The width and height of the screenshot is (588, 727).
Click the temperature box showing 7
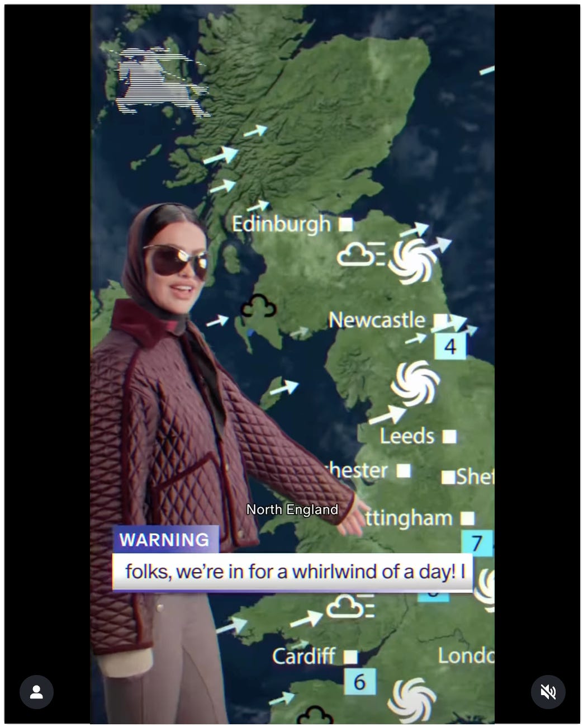(x=477, y=543)
